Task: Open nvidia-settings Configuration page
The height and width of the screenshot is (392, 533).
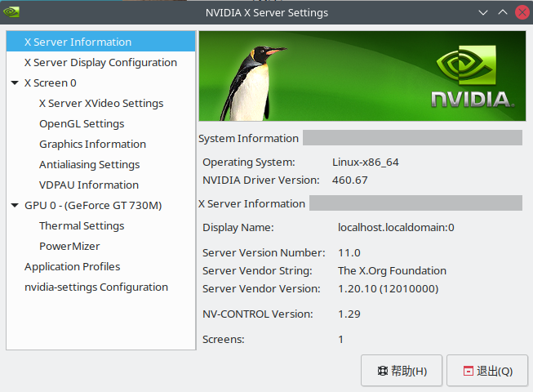Action: click(96, 287)
